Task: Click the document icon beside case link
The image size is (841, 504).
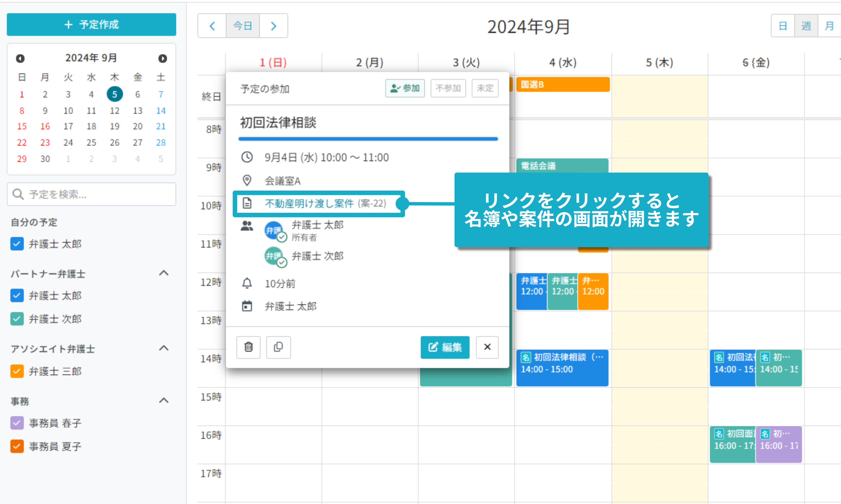Action: click(247, 203)
